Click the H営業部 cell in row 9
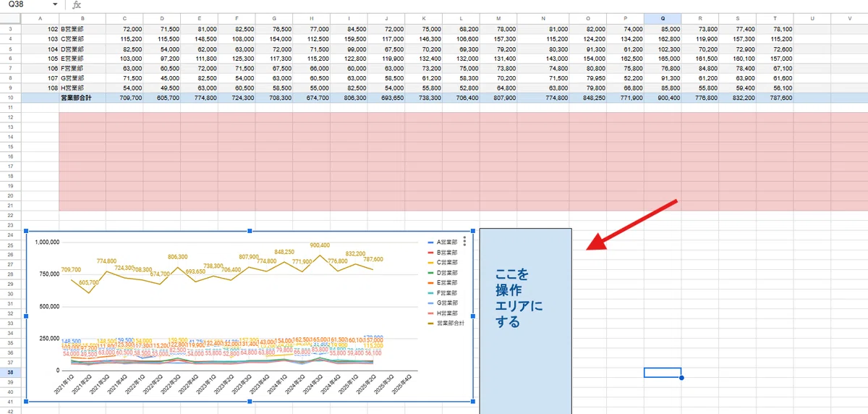Image resolution: width=868 pixels, height=414 pixels. point(82,87)
